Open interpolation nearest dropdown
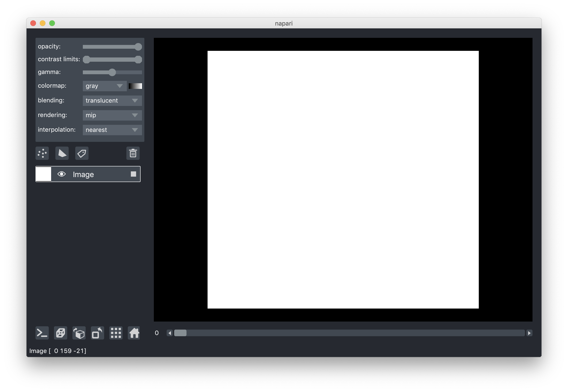The width and height of the screenshot is (568, 392). [112, 130]
